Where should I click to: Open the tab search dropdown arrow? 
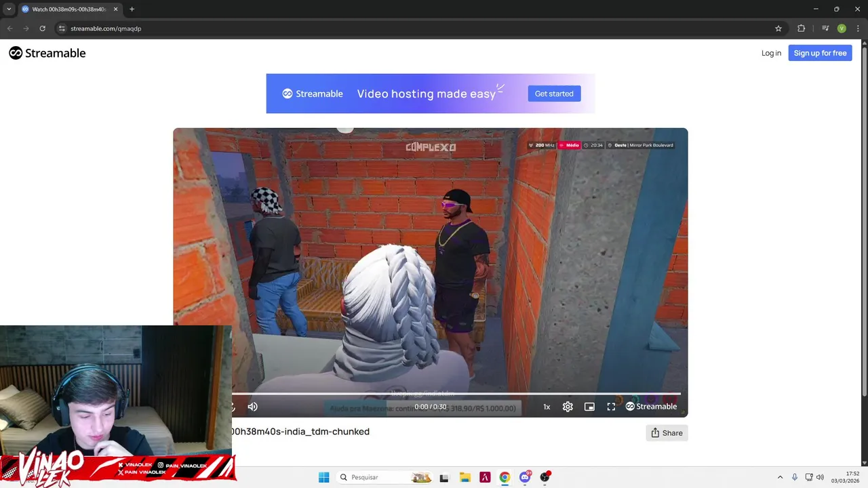(9, 9)
